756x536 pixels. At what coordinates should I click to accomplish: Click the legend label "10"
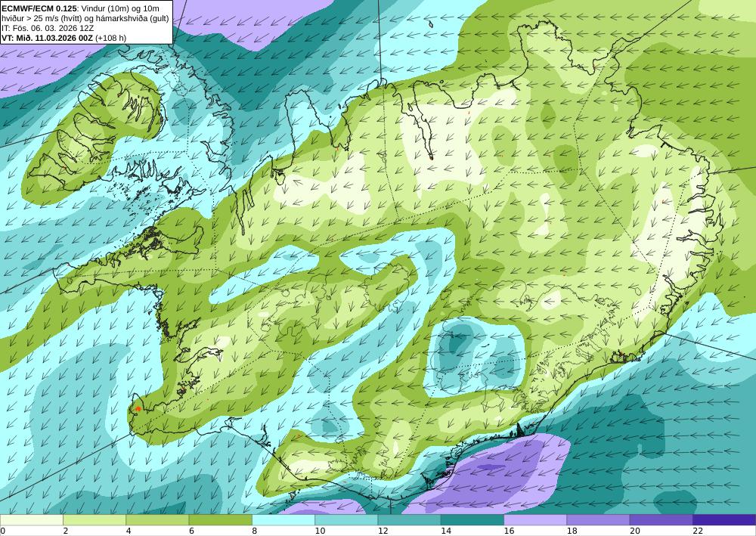320,531
